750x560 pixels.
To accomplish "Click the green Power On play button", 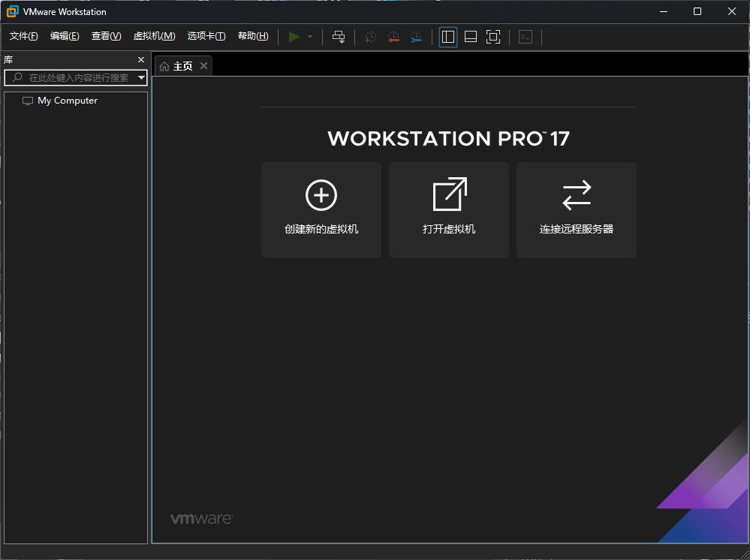I will [x=294, y=37].
